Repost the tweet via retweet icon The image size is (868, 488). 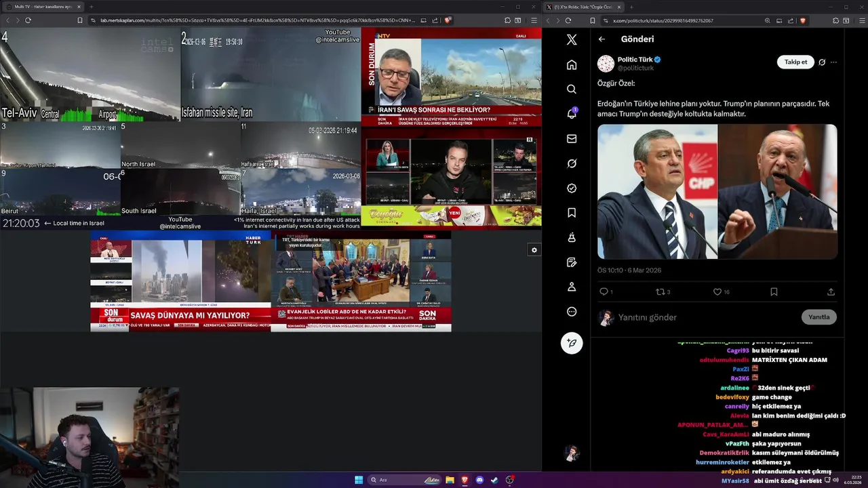(660, 291)
